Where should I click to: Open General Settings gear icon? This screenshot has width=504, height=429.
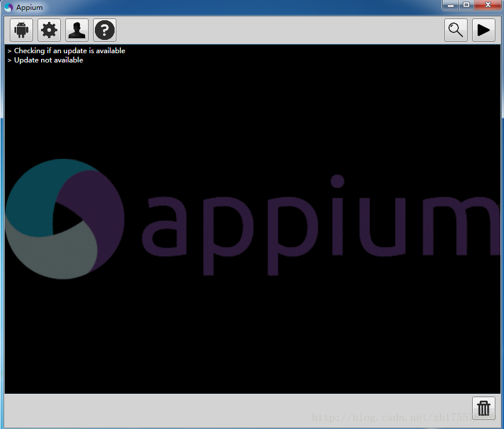click(x=49, y=30)
